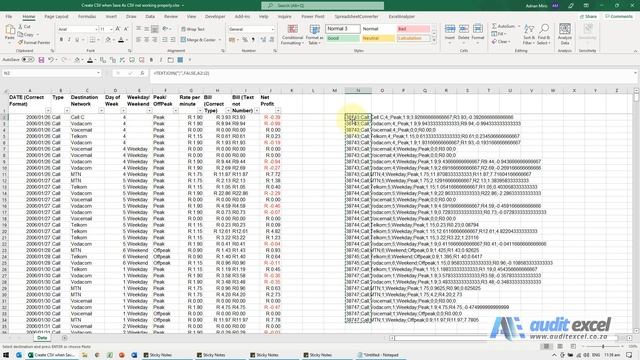
Task: Click Increase Decimal icon
Action: (263, 40)
